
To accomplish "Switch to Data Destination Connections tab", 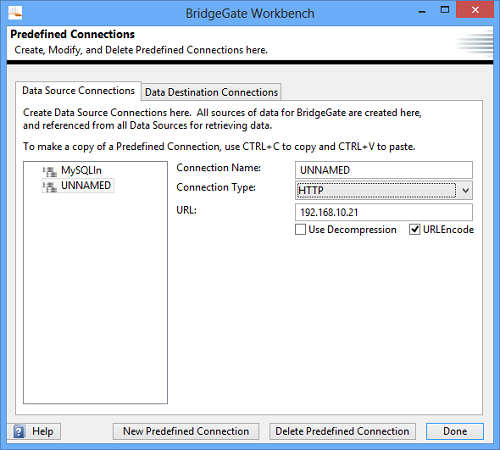I will pyautogui.click(x=211, y=92).
